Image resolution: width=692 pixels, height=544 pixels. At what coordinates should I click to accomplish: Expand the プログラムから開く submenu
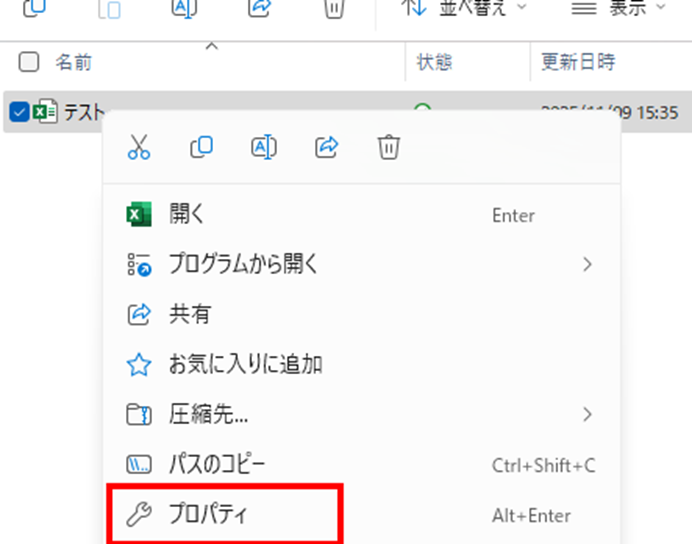360,265
